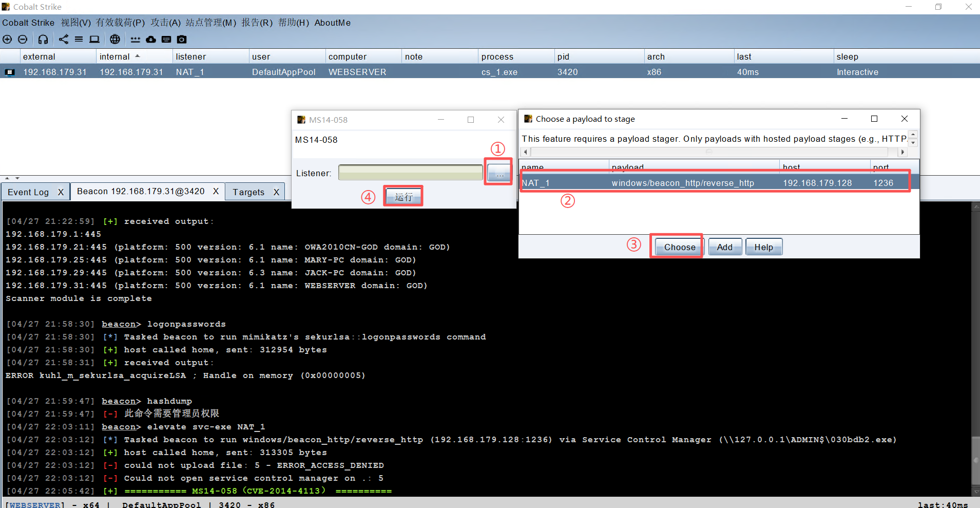Click the Listener browse '...' button
The image size is (980, 508).
coord(499,173)
